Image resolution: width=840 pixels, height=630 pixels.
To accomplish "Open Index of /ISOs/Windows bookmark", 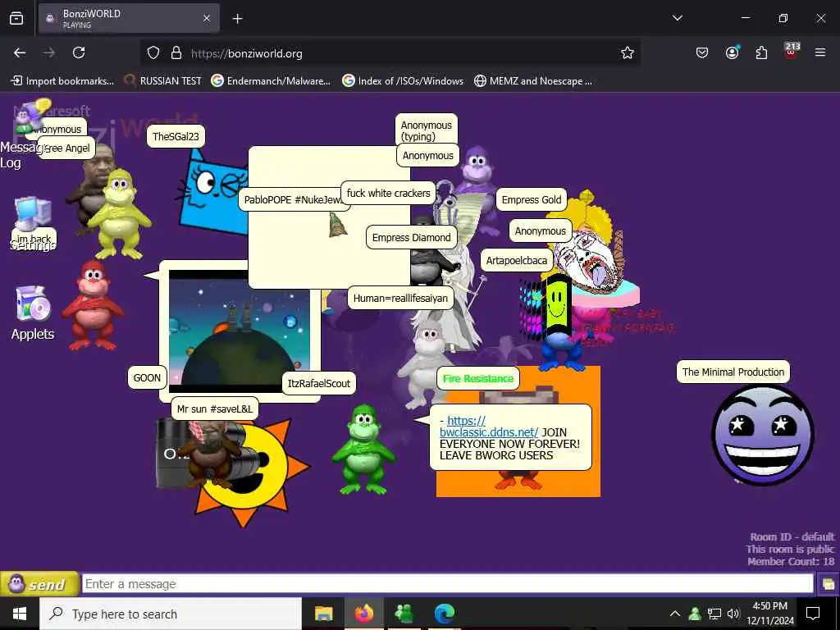I will coord(403,81).
